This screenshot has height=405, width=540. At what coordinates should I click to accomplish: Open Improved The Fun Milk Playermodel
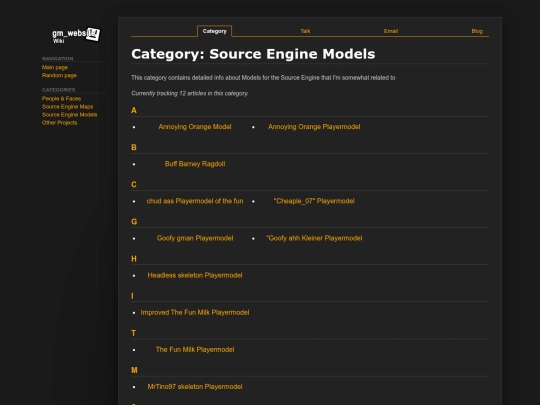pos(195,313)
